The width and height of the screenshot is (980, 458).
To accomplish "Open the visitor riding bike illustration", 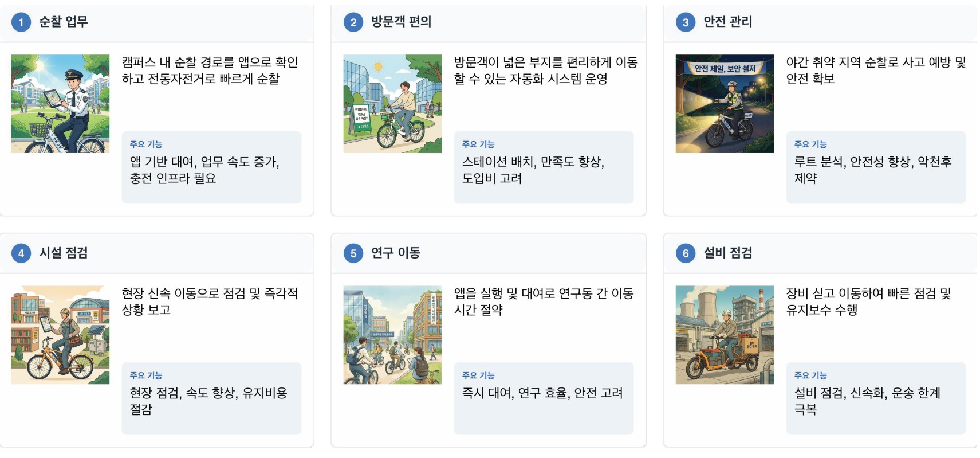I will point(392,104).
